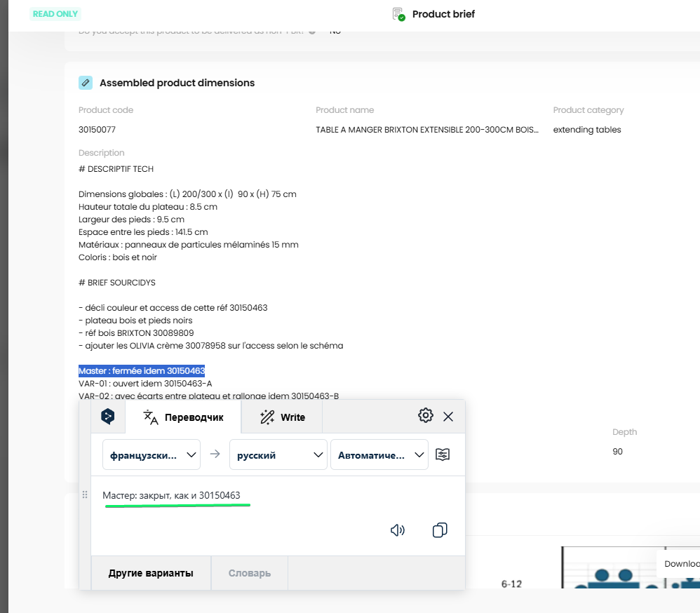The width and height of the screenshot is (700, 613).
Task: Click the ruler icon beside Assembled product dimensions
Action: pos(86,83)
